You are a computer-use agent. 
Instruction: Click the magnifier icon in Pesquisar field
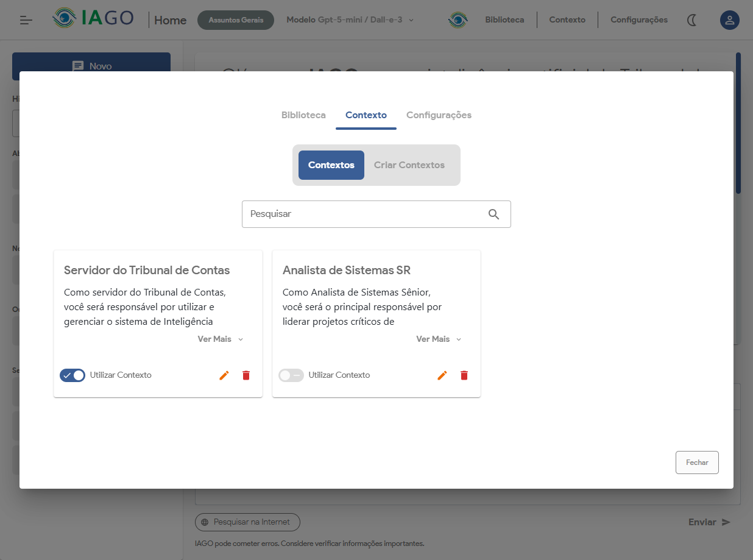(x=493, y=214)
